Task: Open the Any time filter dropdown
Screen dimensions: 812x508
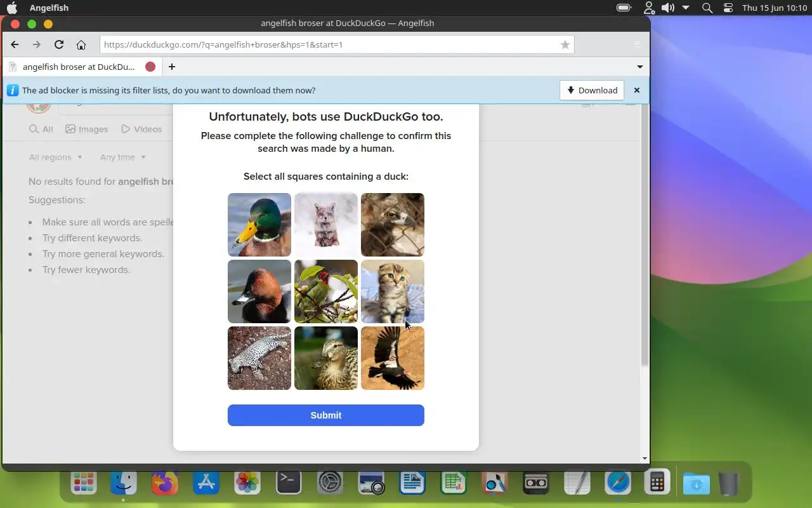Action: (123, 157)
